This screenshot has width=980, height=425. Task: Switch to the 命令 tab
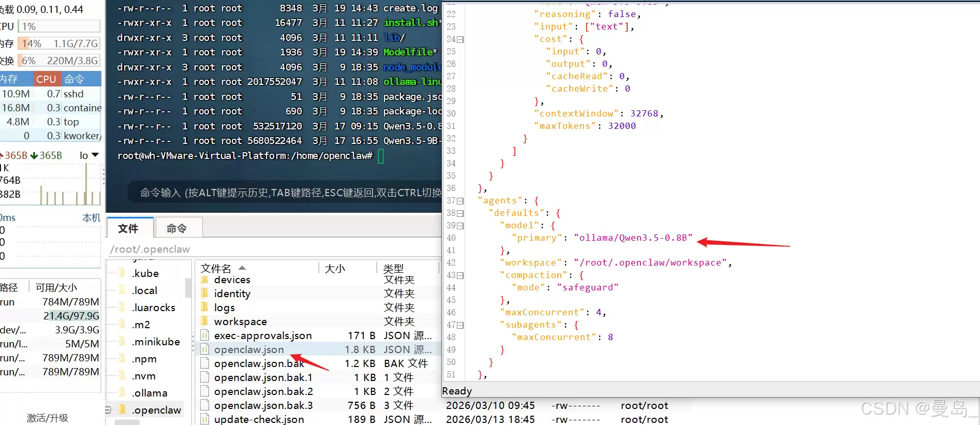tap(176, 228)
